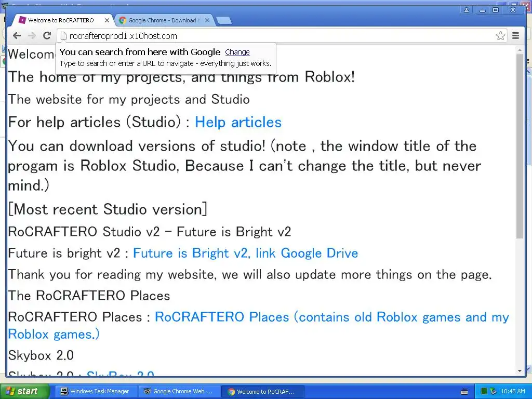Image resolution: width=532 pixels, height=399 pixels.
Task: Close the Welcome to RoCRAFTERO tab
Action: pos(107,20)
